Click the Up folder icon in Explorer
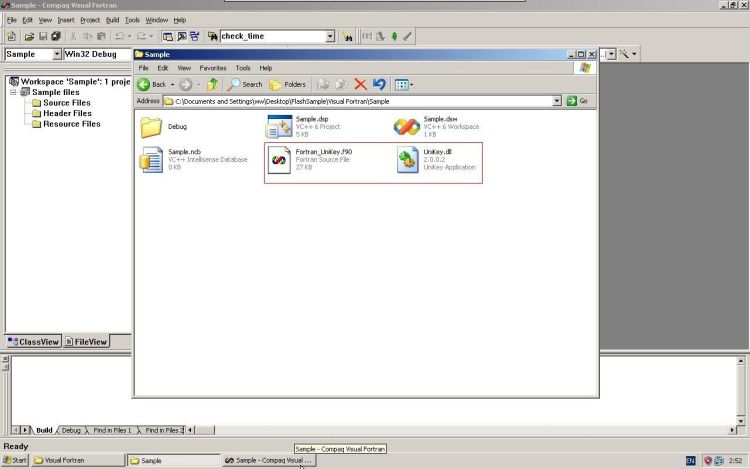The height and width of the screenshot is (469, 750). click(x=212, y=85)
